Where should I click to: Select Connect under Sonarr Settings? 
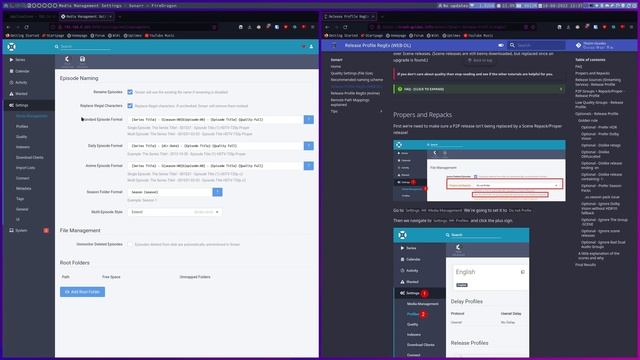pyautogui.click(x=22, y=178)
